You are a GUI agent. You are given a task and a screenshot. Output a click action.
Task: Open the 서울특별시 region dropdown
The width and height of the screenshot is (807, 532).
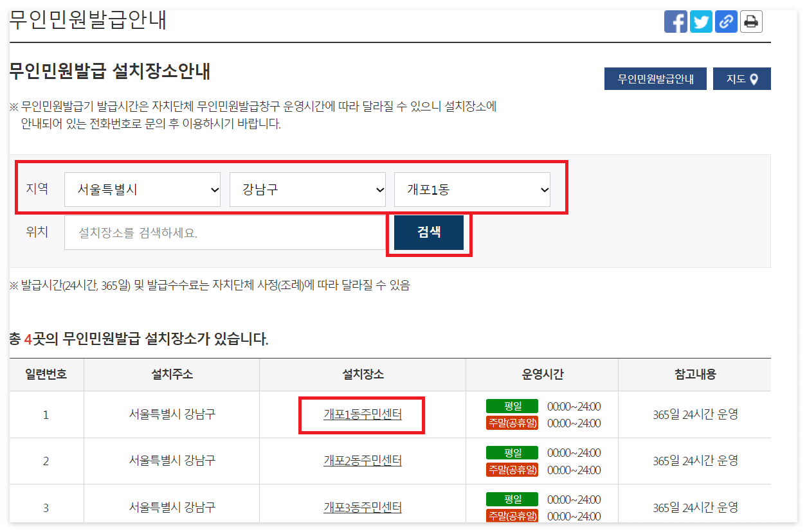[x=142, y=189]
